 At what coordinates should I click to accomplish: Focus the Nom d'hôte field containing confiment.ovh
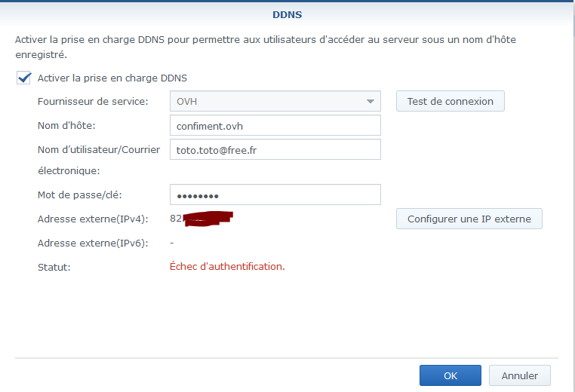click(275, 125)
